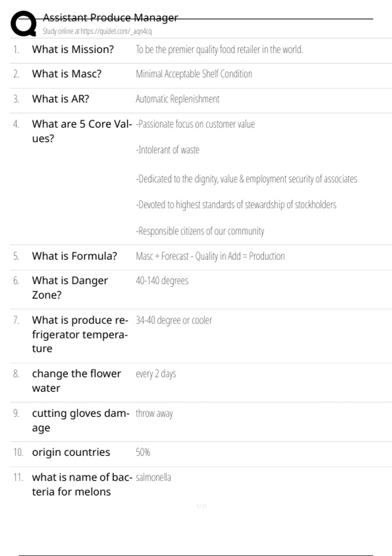Click the "Responsible citizens of our community" line
The image size is (392, 556).
[x=200, y=231]
